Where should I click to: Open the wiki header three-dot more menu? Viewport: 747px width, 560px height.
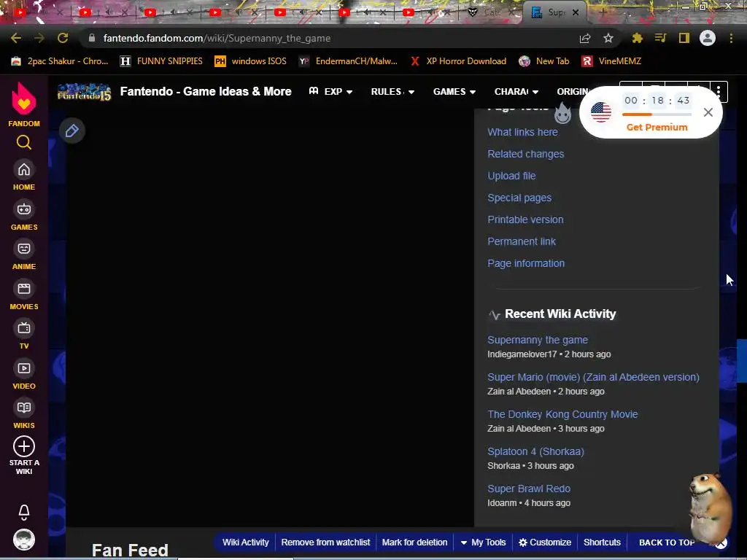[x=719, y=92]
